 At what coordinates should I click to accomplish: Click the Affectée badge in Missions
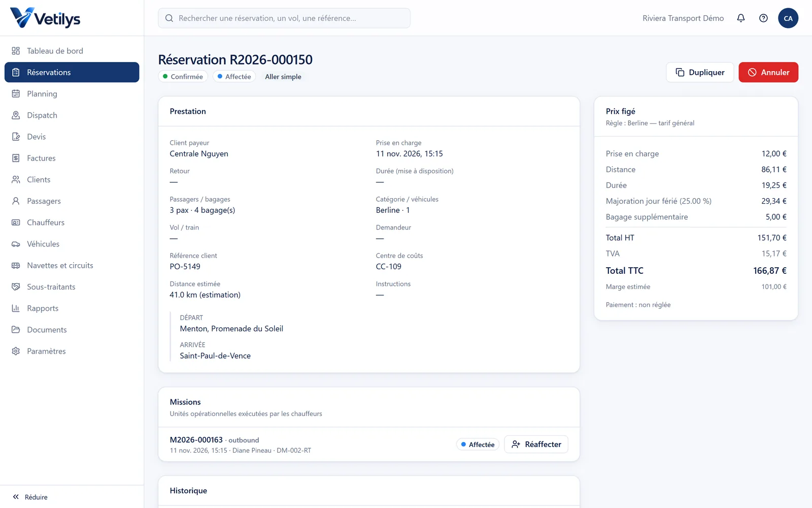[478, 444]
